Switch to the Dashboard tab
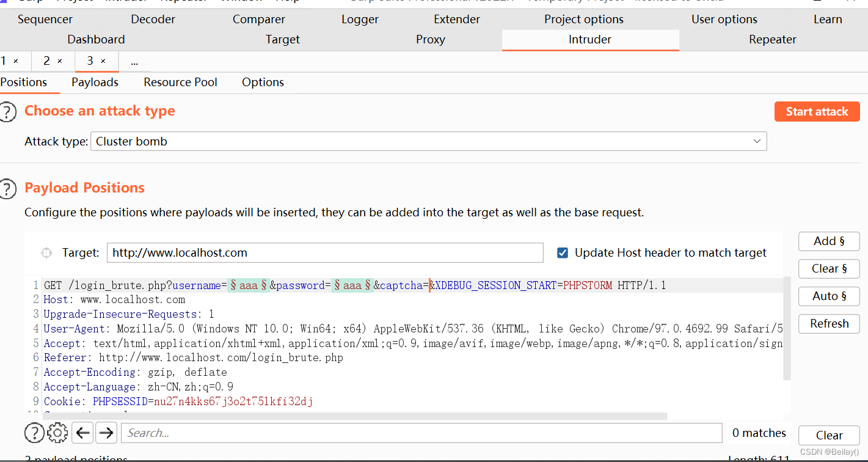 point(96,39)
